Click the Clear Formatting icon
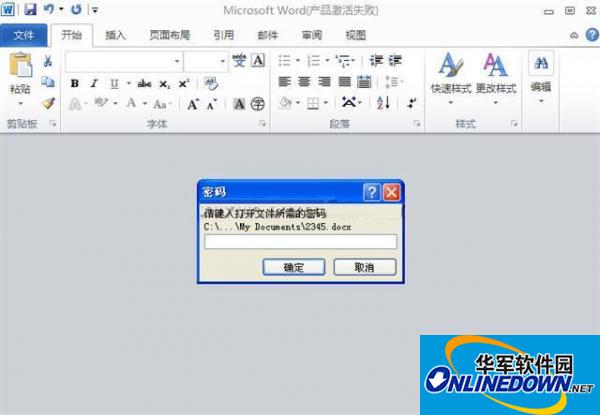This screenshot has height=415, width=600. (211, 83)
